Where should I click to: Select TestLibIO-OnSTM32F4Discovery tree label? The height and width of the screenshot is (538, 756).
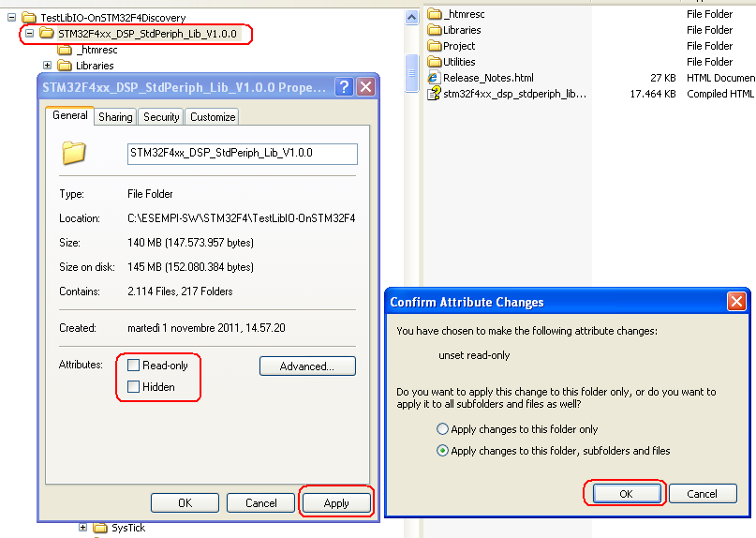pyautogui.click(x=112, y=18)
